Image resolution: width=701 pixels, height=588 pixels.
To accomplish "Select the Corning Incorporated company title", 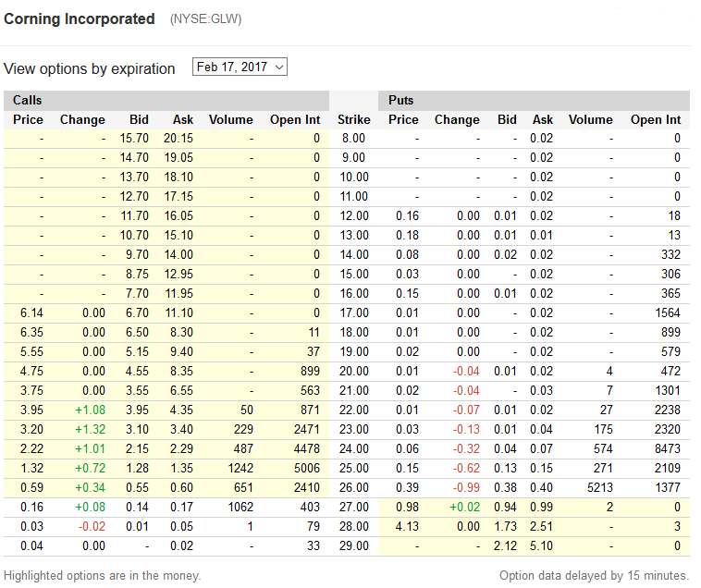I will point(80,18).
